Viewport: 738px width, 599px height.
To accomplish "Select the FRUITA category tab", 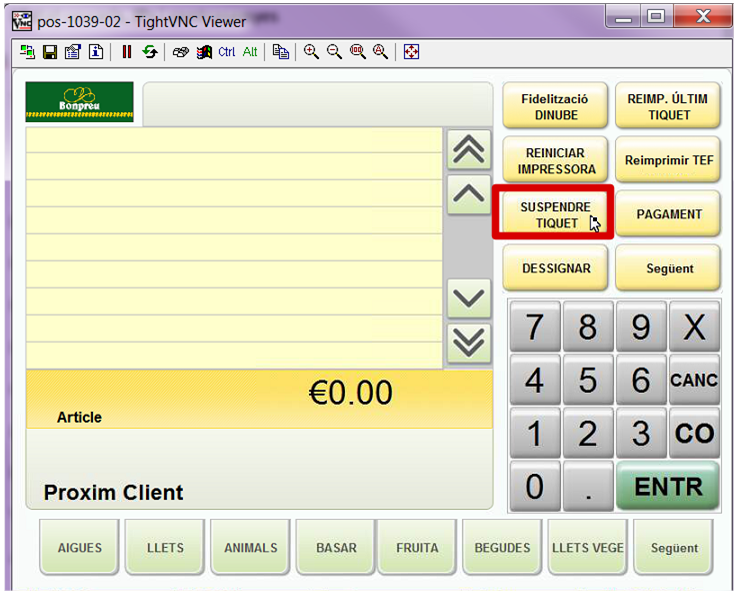I will tap(417, 548).
